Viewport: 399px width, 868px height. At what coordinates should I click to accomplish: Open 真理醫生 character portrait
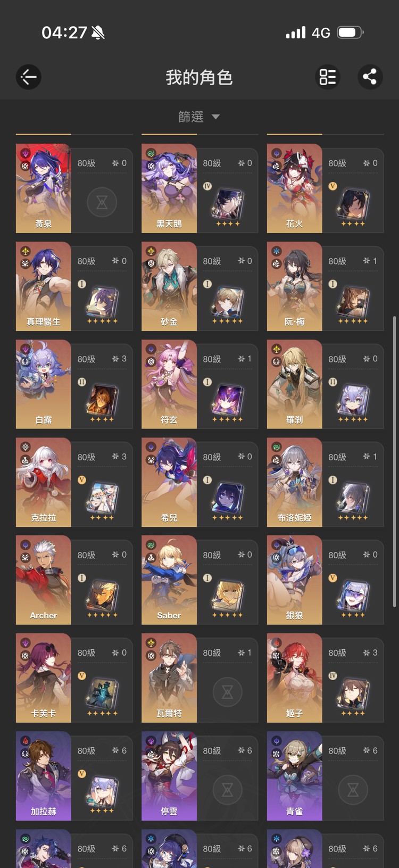[x=44, y=286]
